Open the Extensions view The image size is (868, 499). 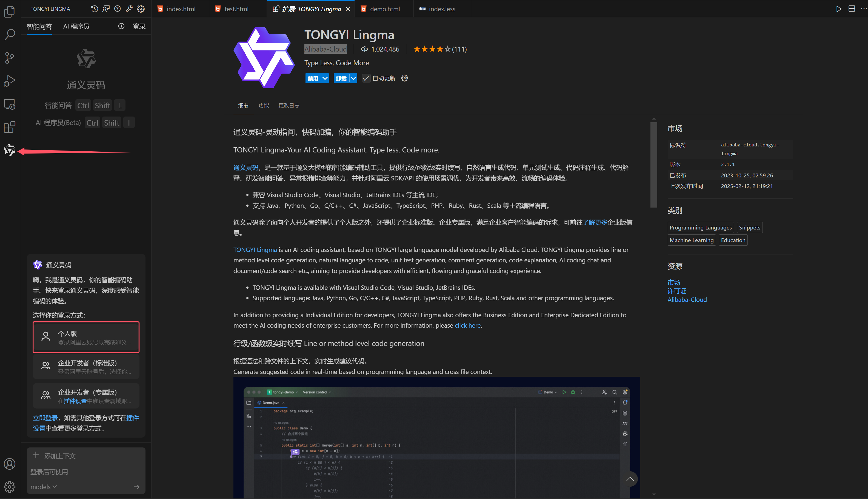[10, 127]
